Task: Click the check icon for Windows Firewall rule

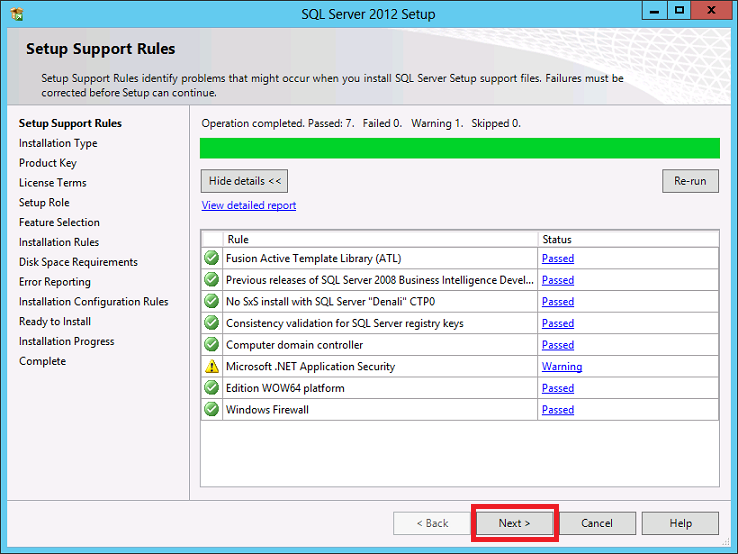Action: click(x=212, y=409)
